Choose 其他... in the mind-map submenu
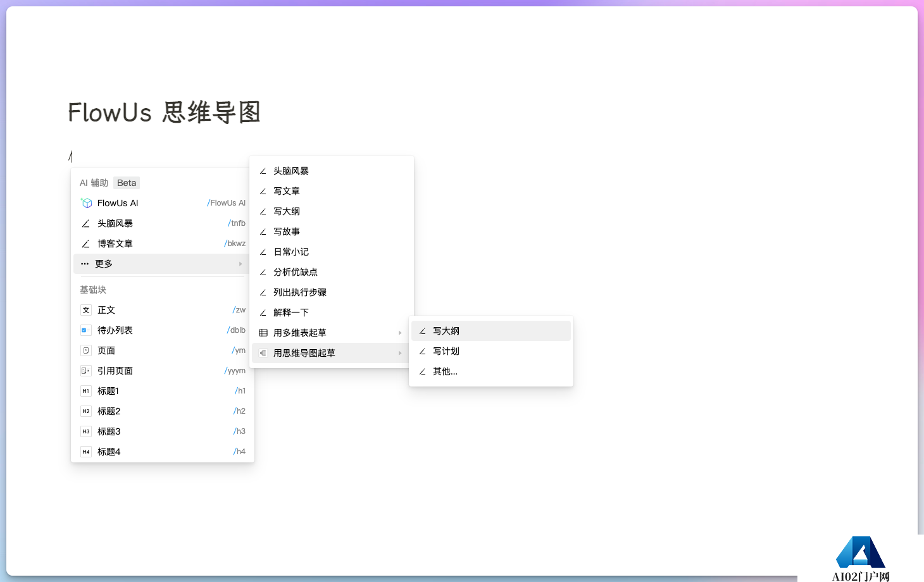Image resolution: width=924 pixels, height=582 pixels. [491, 371]
